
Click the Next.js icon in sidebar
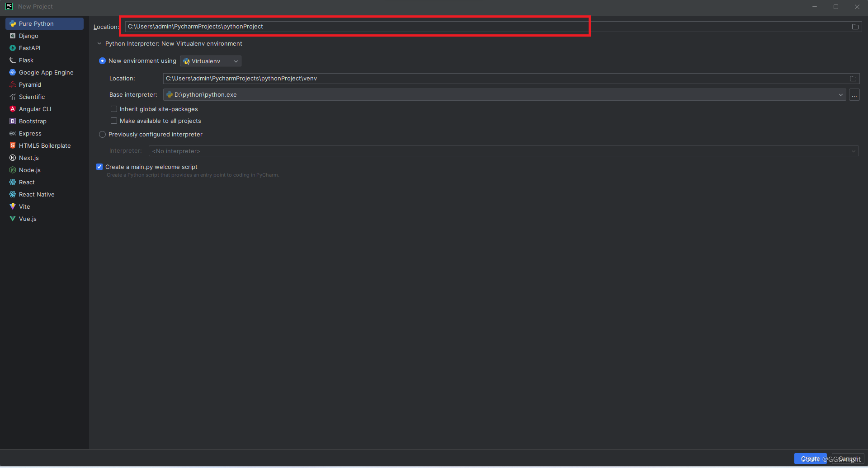13,158
